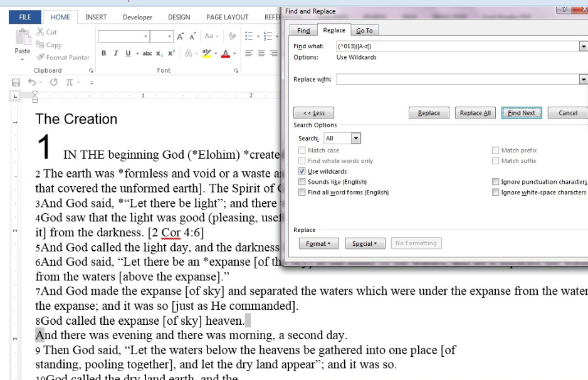
Task: Apply superscript formatting
Action: click(171, 53)
